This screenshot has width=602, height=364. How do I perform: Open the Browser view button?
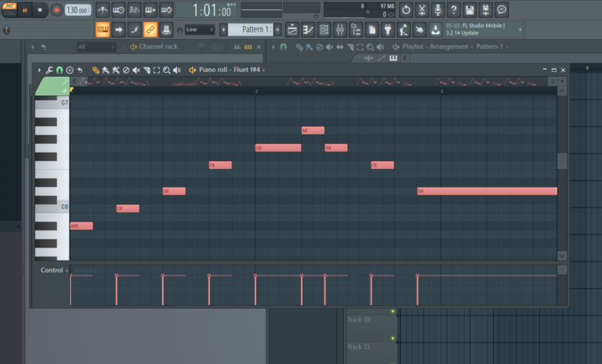[x=356, y=30]
